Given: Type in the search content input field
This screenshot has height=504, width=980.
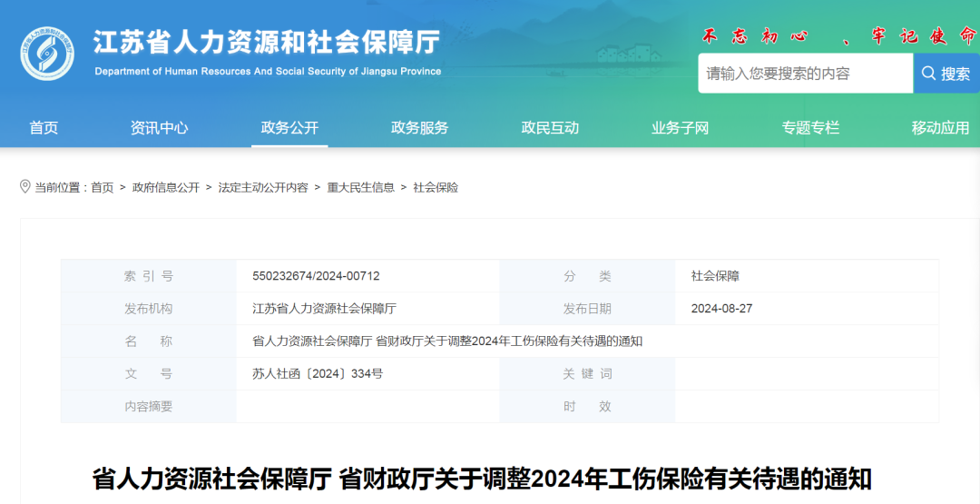Looking at the screenshot, I should click(x=804, y=74).
